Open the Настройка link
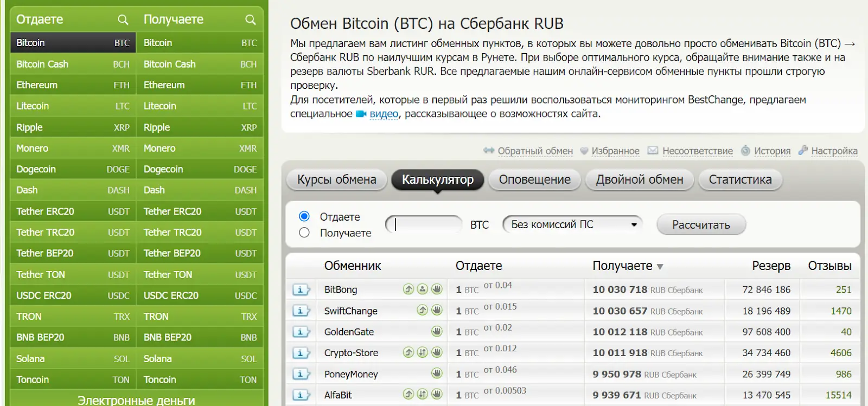 pos(834,151)
